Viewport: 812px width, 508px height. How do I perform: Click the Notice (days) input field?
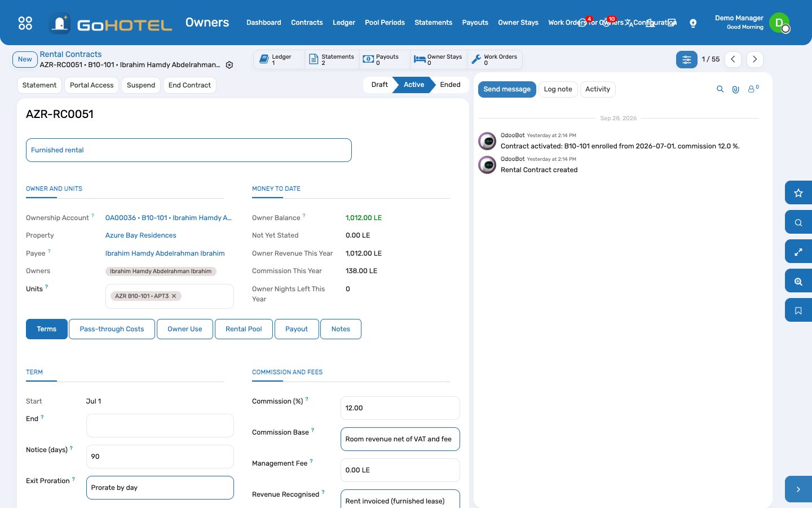160,457
